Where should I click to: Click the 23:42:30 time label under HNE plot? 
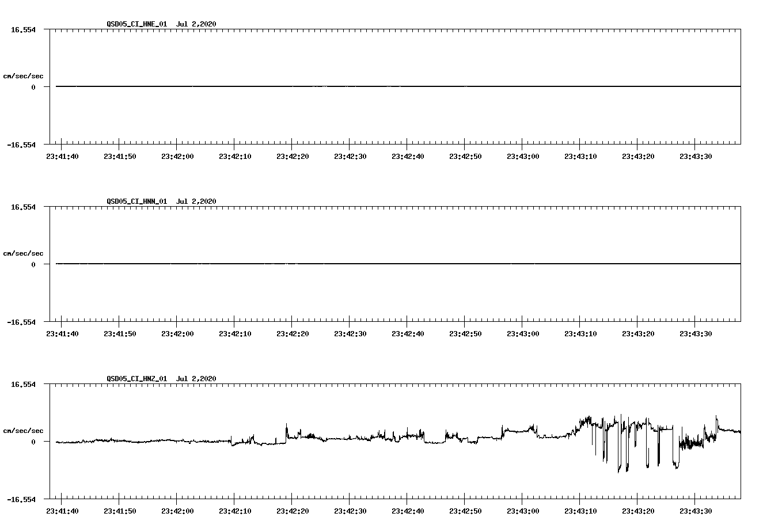coord(350,157)
